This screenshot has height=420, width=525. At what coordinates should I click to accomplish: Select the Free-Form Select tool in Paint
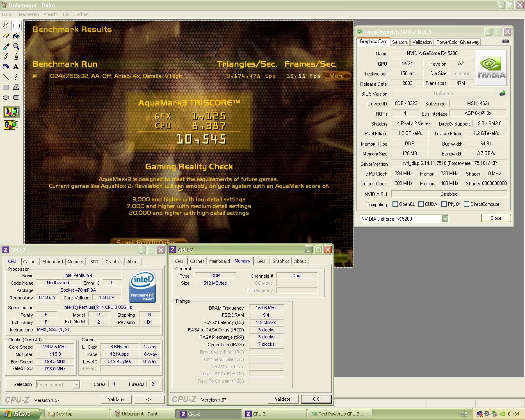(6, 26)
